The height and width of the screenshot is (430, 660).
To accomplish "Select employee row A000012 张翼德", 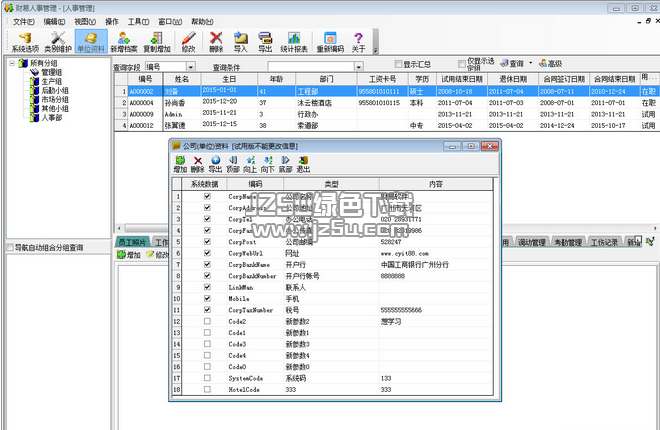I will pyautogui.click(x=386, y=125).
